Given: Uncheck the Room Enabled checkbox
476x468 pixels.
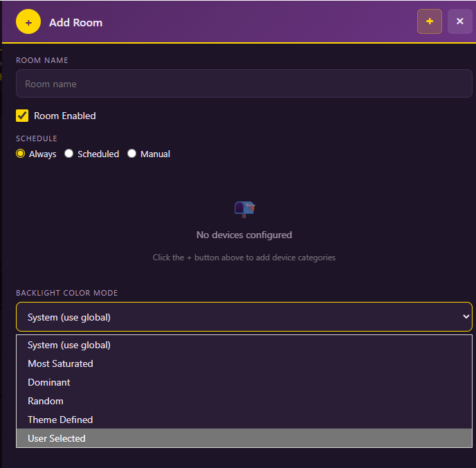Looking at the screenshot, I should click(x=22, y=116).
